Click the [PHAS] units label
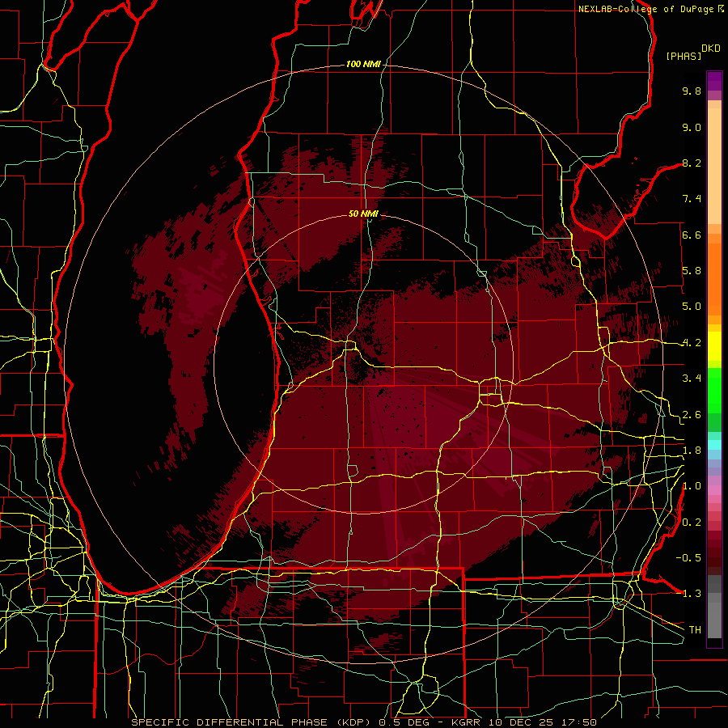This screenshot has width=728, height=728. pyautogui.click(x=684, y=57)
